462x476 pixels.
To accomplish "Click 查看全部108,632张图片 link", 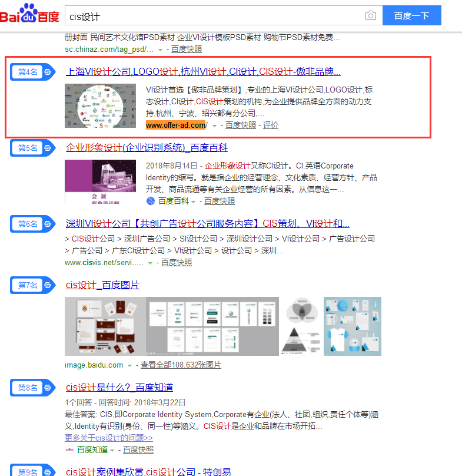I will pos(181,365).
